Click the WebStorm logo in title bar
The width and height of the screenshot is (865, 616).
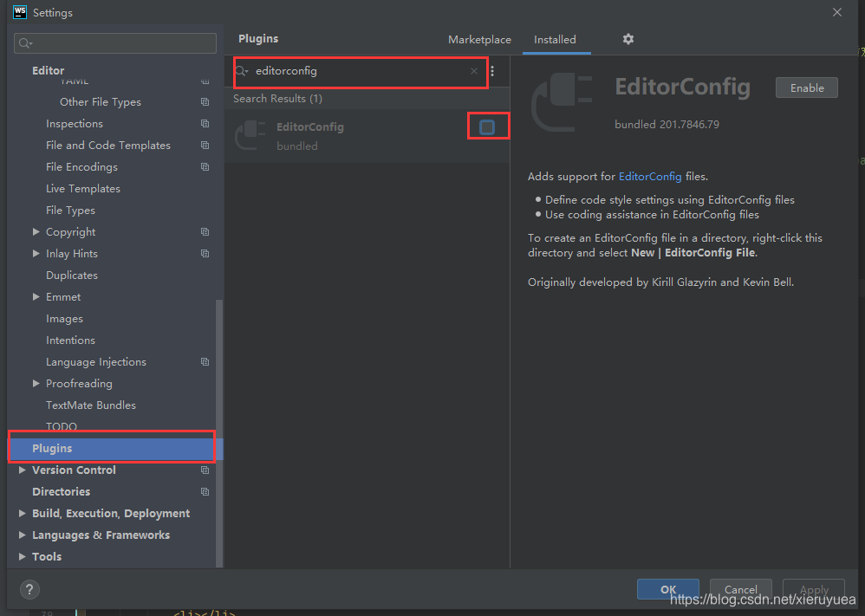pyautogui.click(x=20, y=12)
